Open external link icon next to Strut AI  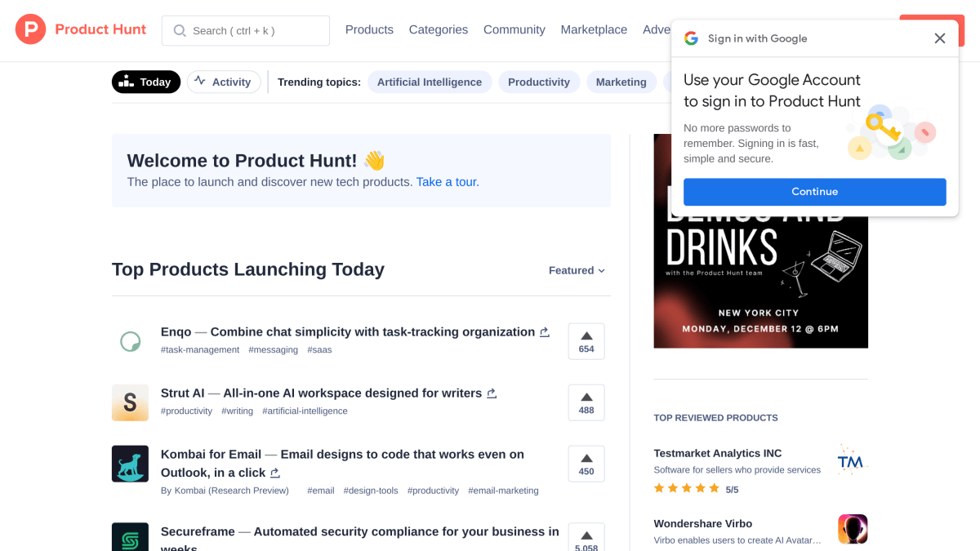(x=492, y=393)
